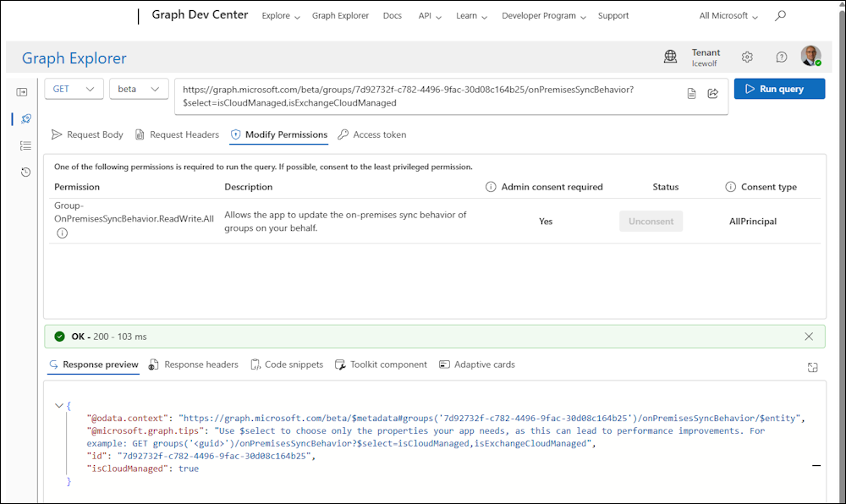Share the query using share icon
846x504 pixels.
(x=712, y=94)
